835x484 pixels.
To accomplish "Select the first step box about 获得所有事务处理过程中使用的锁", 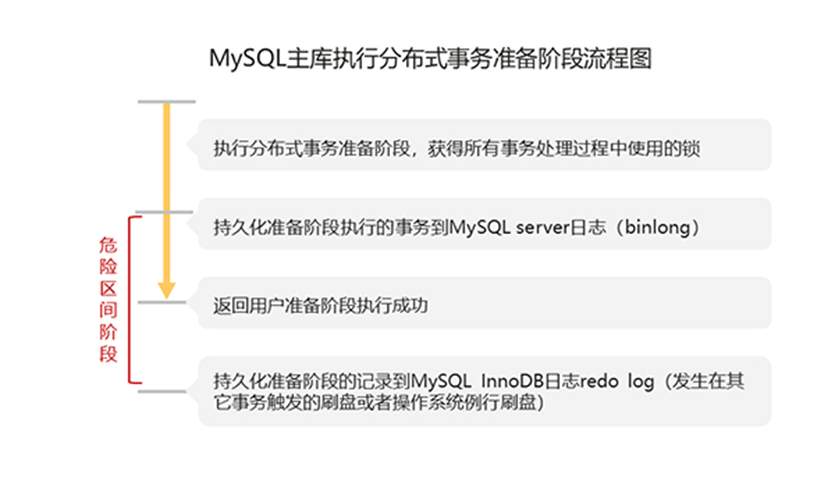I will click(x=485, y=145).
